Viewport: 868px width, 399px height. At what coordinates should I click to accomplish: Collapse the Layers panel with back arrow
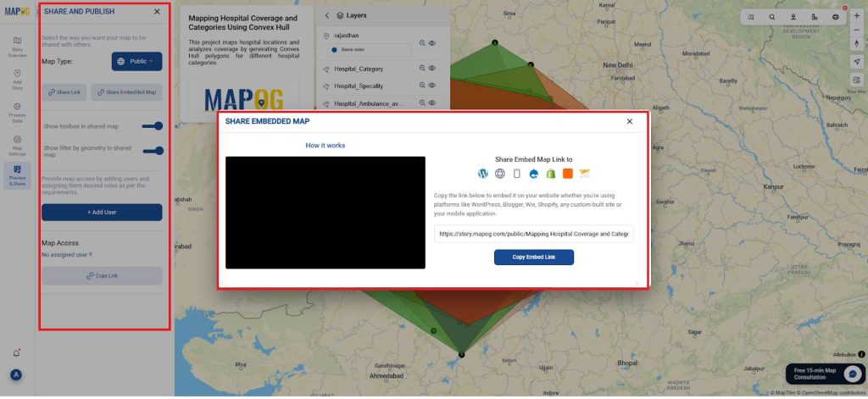tap(327, 15)
